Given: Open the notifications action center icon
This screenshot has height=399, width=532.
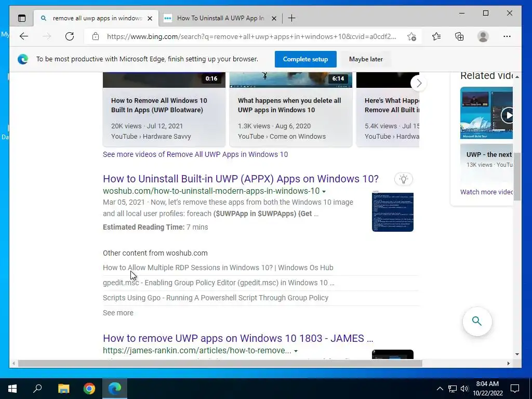Looking at the screenshot, I should tap(515, 389).
